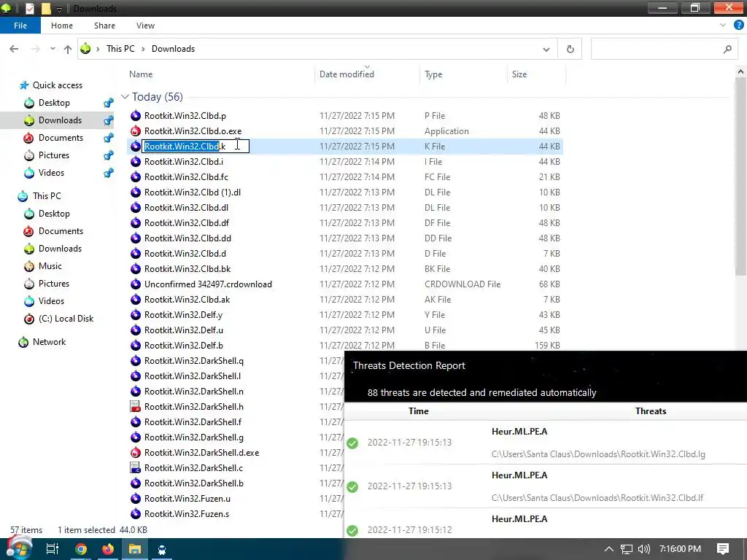Open the View ribbon tab
This screenshot has width=747, height=560.
click(x=145, y=26)
